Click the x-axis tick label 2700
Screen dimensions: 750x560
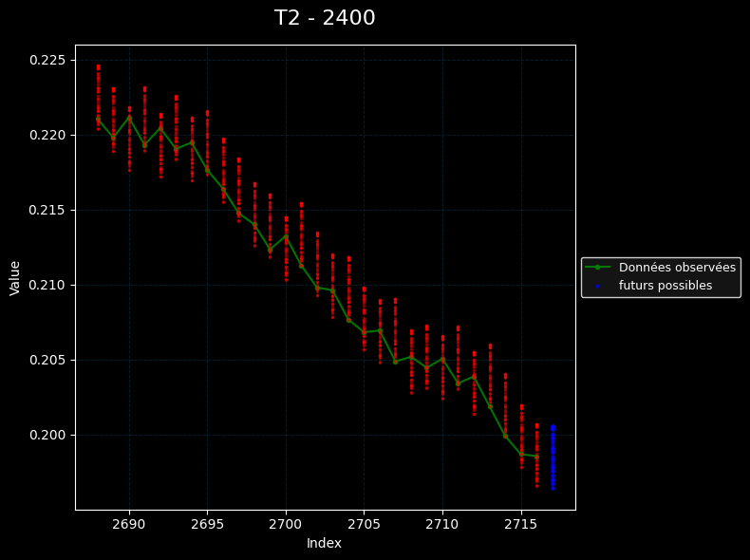coord(286,524)
